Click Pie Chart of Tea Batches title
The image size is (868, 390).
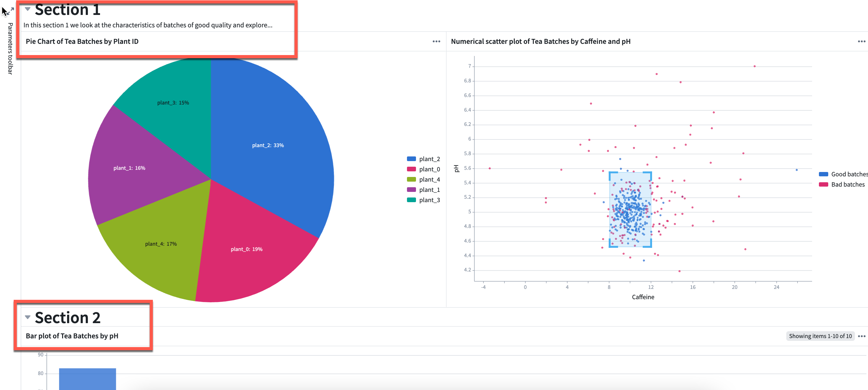pos(82,41)
